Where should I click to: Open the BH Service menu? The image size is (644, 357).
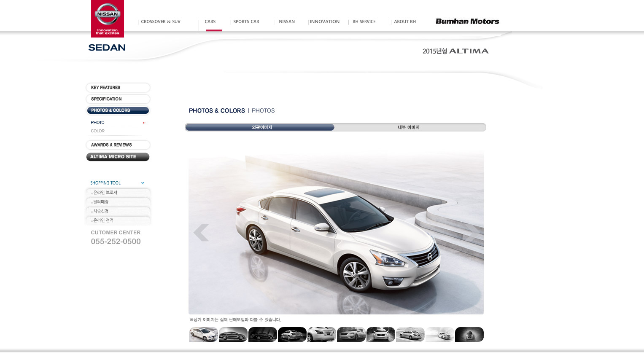364,22
